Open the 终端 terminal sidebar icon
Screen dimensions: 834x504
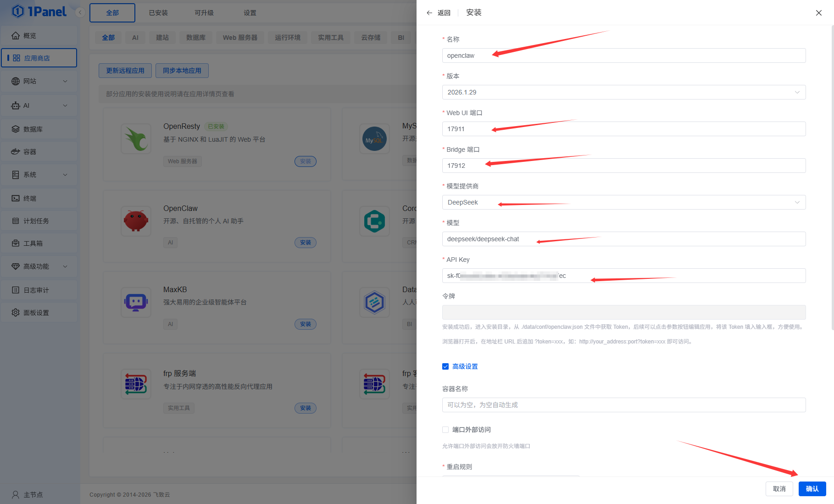coord(16,198)
